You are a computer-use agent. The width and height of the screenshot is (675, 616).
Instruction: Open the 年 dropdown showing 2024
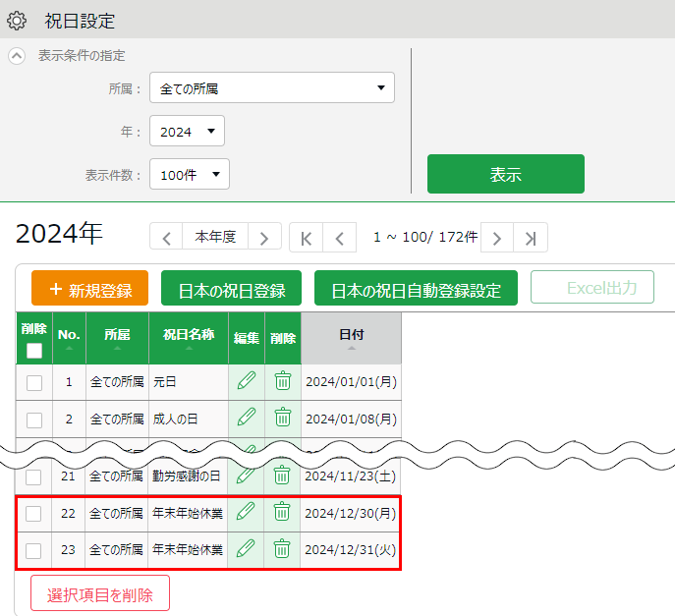(x=187, y=131)
